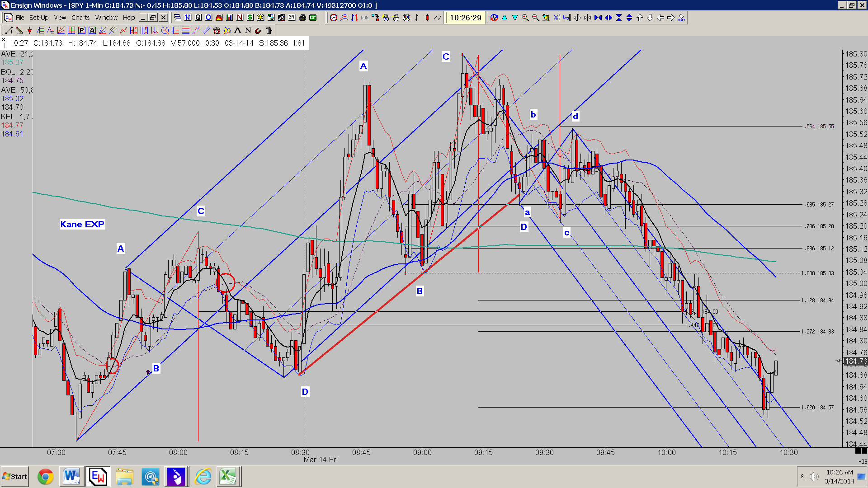Open Excel from the taskbar
Screen dimensions: 868x488
tap(227, 477)
